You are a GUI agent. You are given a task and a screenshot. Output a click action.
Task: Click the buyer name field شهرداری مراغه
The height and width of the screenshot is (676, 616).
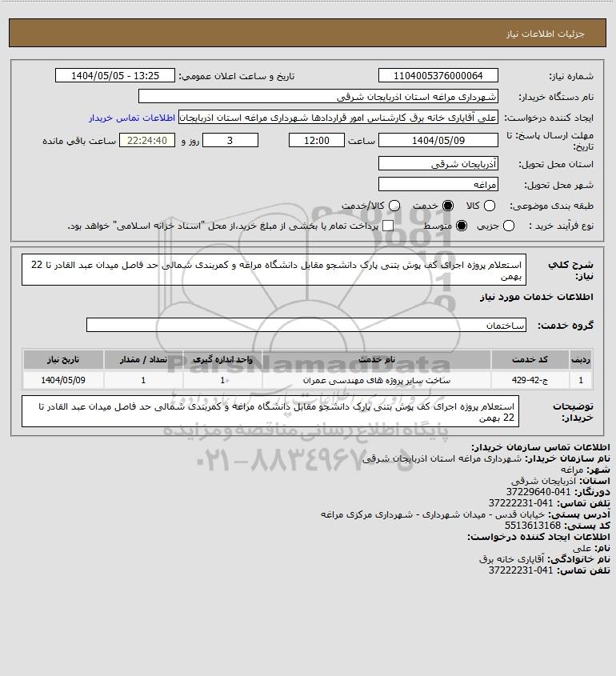tap(318, 96)
